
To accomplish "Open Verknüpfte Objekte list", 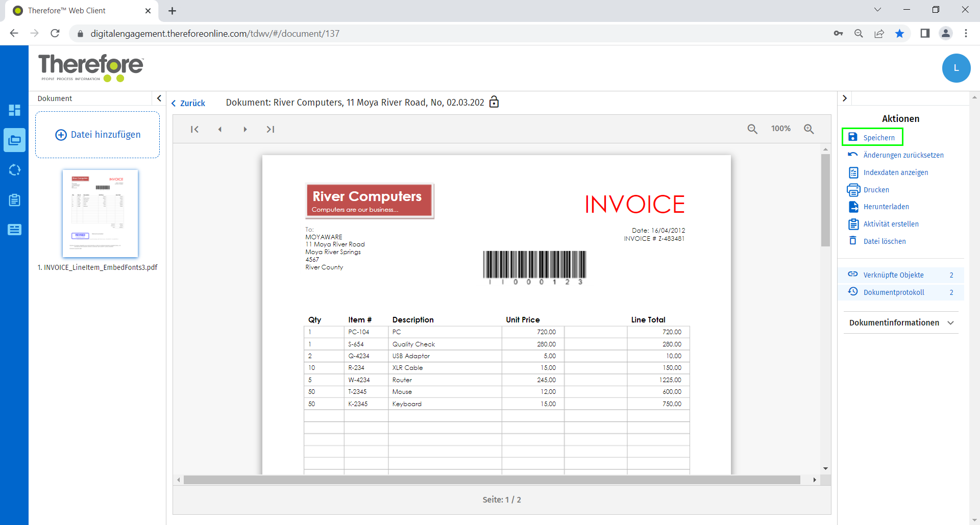I will [901, 275].
